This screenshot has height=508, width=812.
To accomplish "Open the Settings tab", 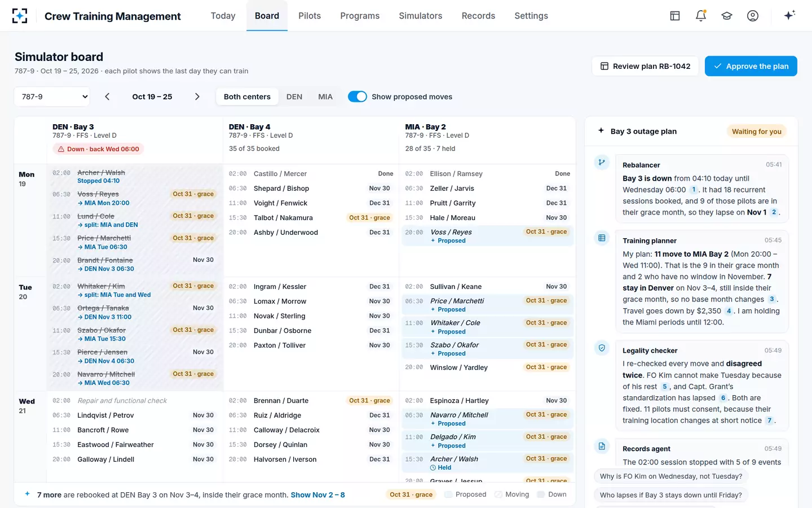I will coord(531,16).
